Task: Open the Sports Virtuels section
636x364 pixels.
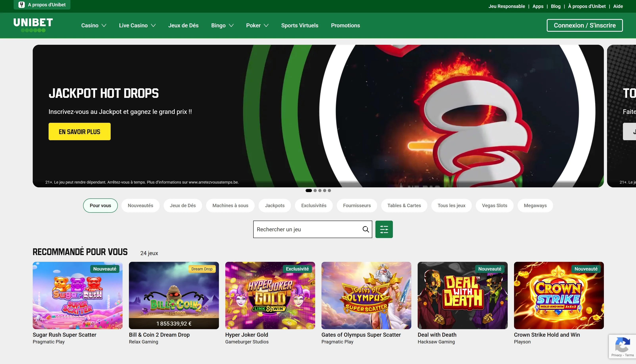Action: pyautogui.click(x=300, y=25)
